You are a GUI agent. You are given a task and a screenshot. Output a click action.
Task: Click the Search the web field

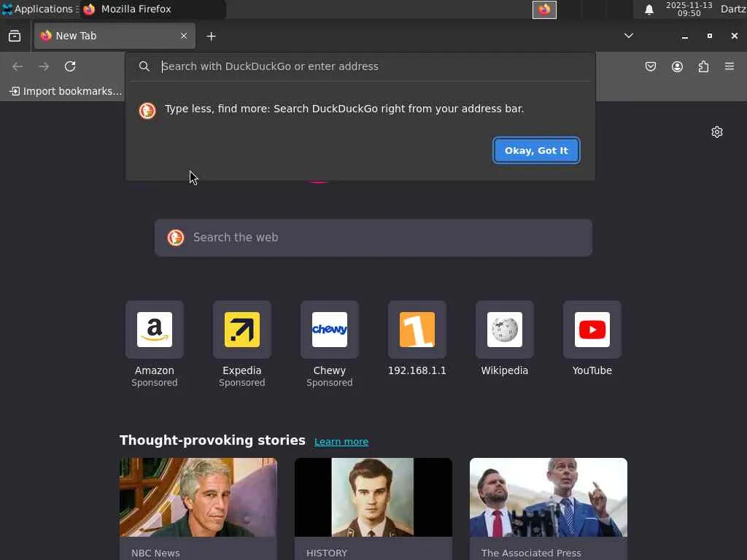pyautogui.click(x=373, y=238)
